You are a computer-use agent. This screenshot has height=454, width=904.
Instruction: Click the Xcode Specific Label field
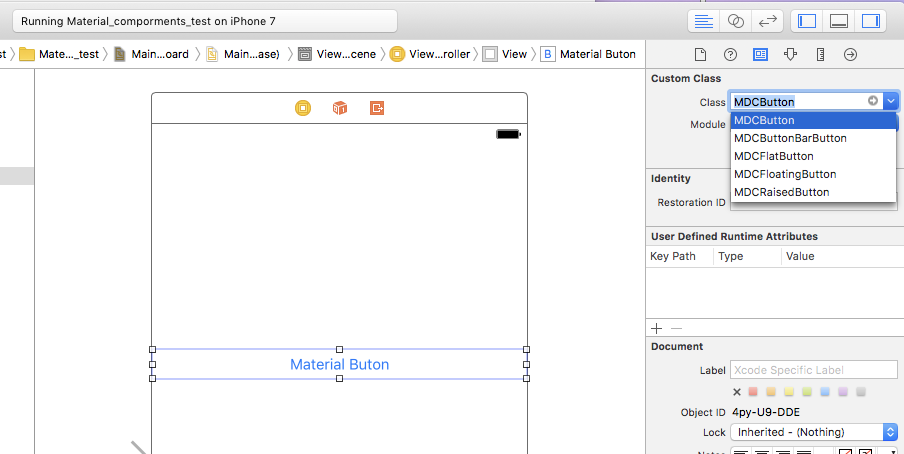point(814,370)
